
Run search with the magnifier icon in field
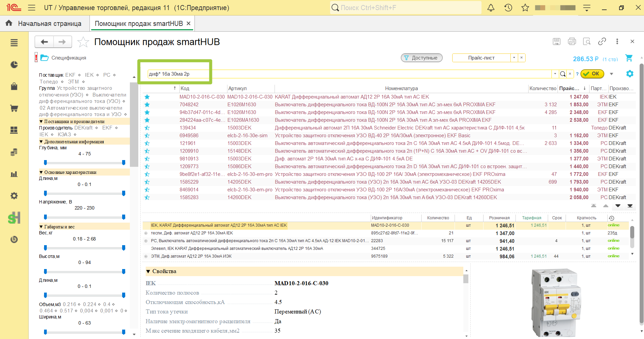click(563, 74)
